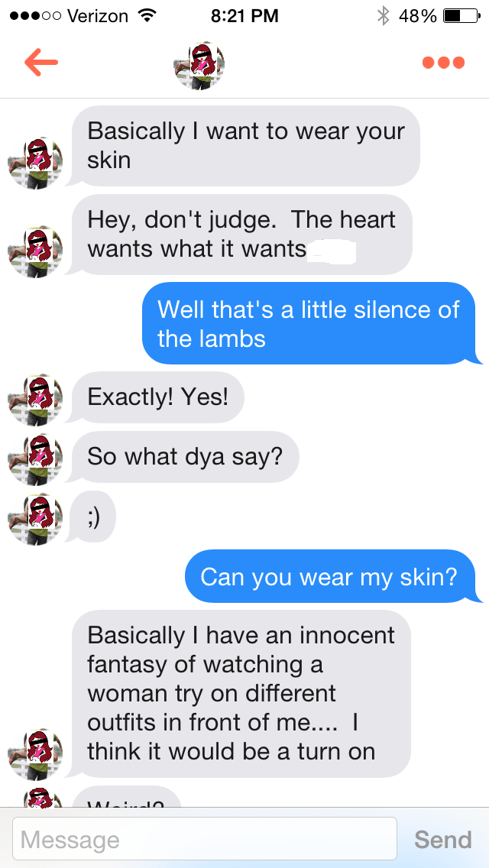
Task: Select the 'silence of the lambs' reply bubble
Action: pos(309,323)
